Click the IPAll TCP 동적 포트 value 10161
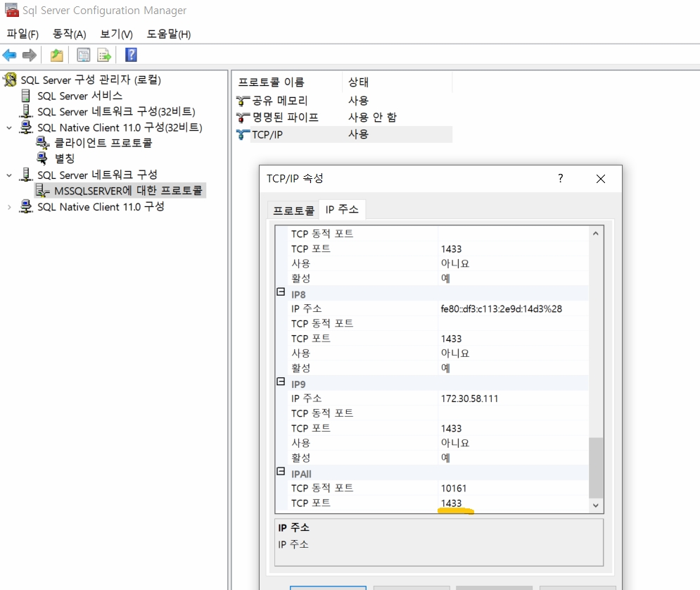The width and height of the screenshot is (700, 590). point(454,488)
